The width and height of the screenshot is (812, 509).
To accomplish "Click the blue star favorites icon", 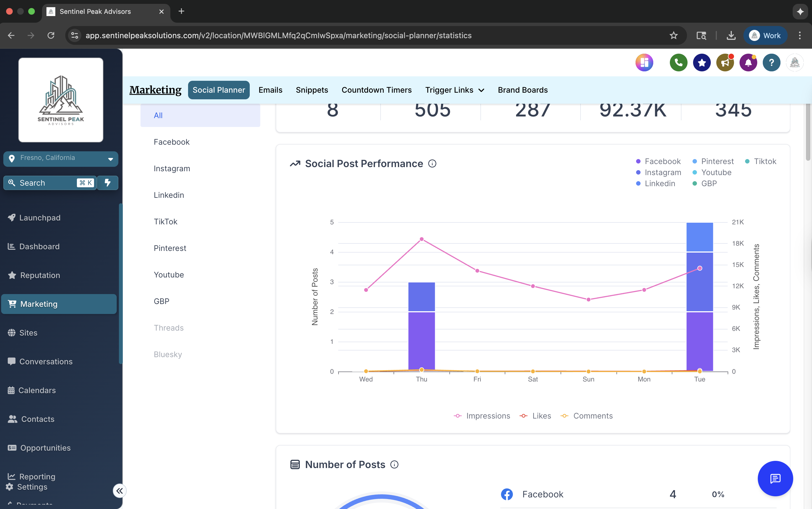I will [x=701, y=63].
